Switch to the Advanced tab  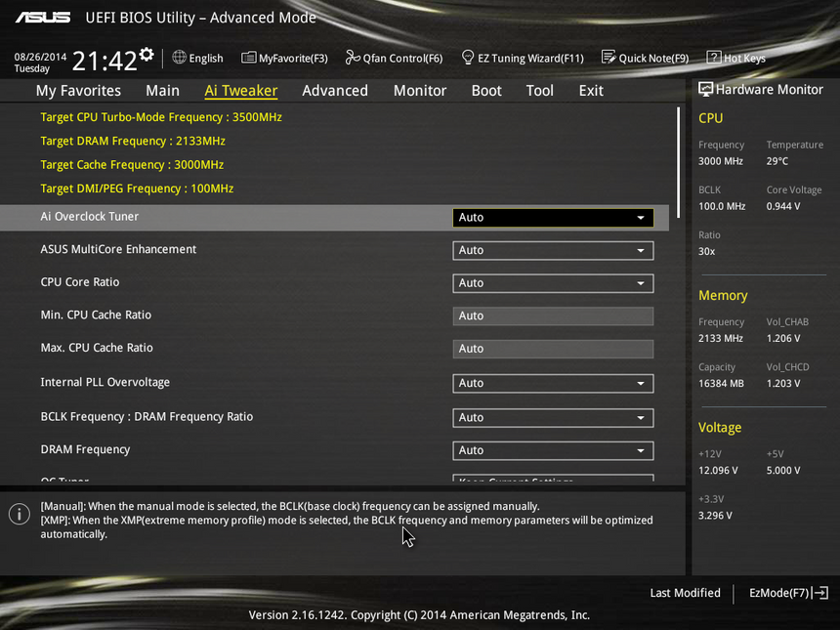tap(335, 91)
